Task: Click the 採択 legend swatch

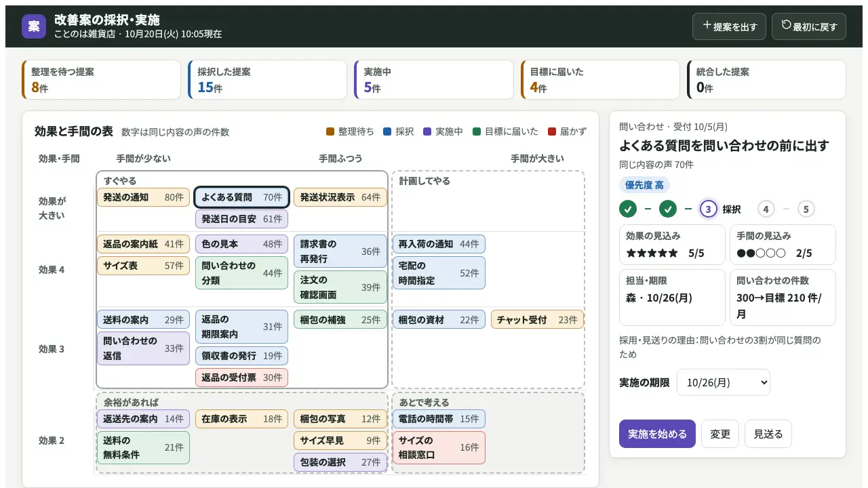Action: click(x=387, y=131)
